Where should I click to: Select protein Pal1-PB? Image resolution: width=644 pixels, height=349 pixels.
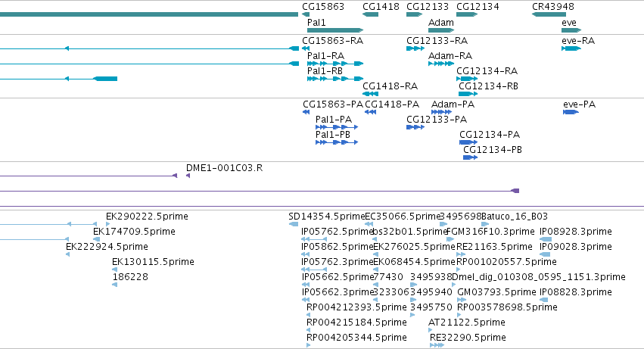click(x=333, y=135)
